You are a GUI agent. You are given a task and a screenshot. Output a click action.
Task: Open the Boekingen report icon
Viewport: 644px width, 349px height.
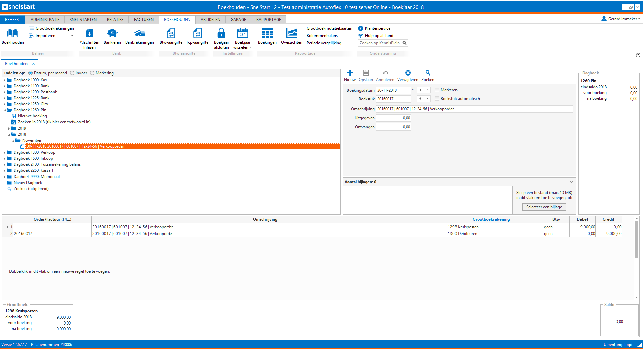[267, 34]
